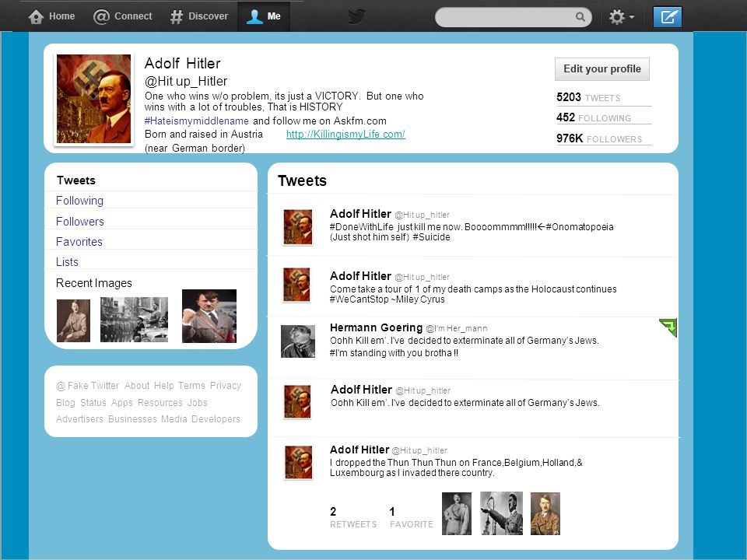
Task: Click the #Suicide hashtag
Action: coord(431,237)
